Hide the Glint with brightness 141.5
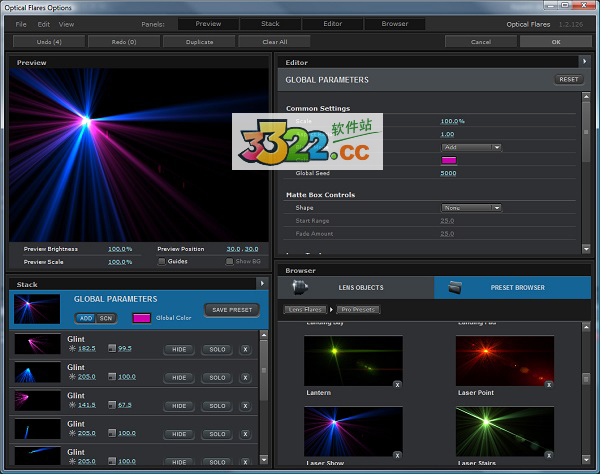 tap(179, 406)
